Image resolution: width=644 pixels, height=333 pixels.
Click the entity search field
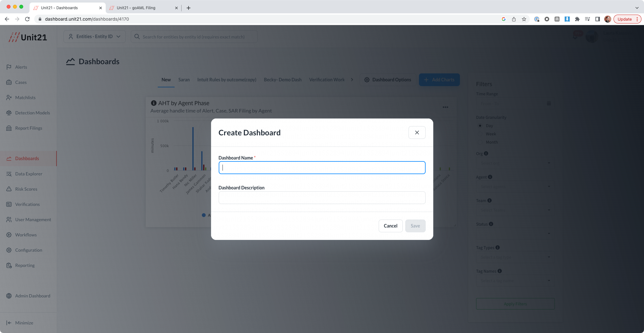(x=194, y=37)
